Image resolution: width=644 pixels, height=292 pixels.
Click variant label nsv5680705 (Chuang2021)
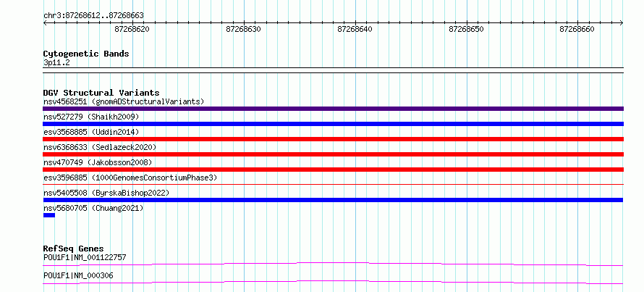pyautogui.click(x=93, y=208)
